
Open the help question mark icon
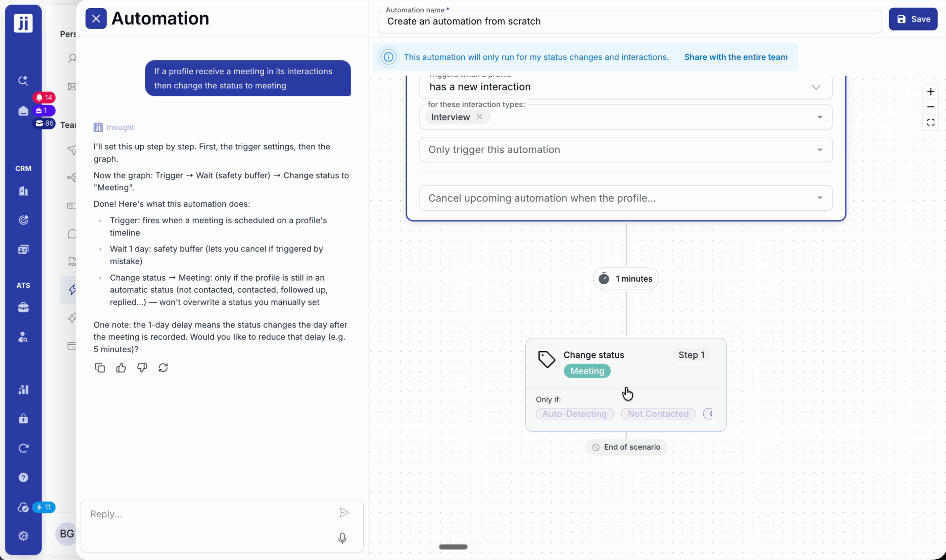[x=23, y=478]
